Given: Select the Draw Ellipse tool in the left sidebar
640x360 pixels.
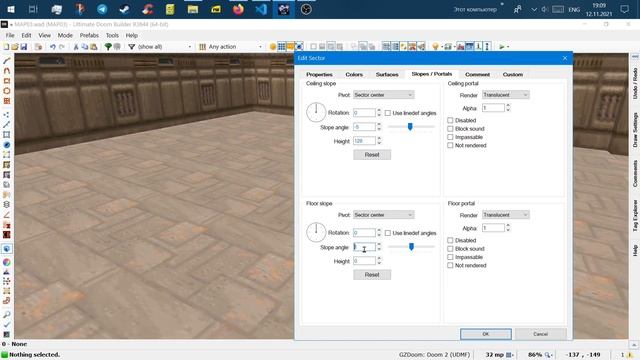Looking at the screenshot, I should click(x=7, y=91).
